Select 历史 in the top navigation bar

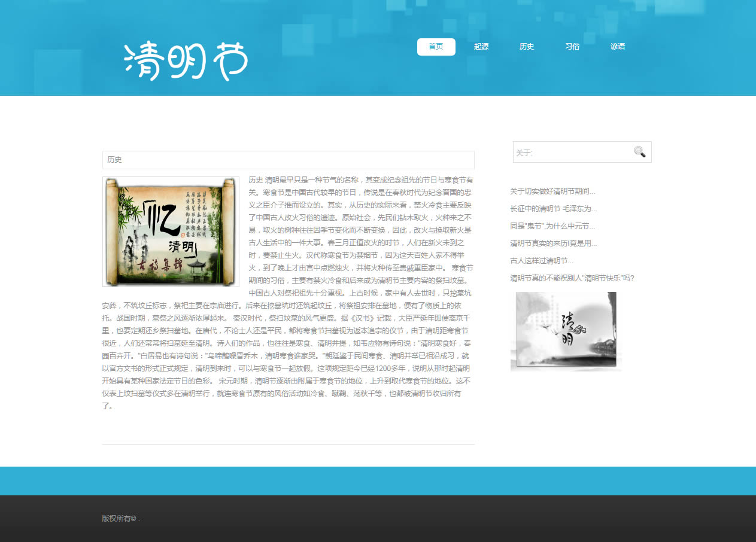(x=527, y=47)
